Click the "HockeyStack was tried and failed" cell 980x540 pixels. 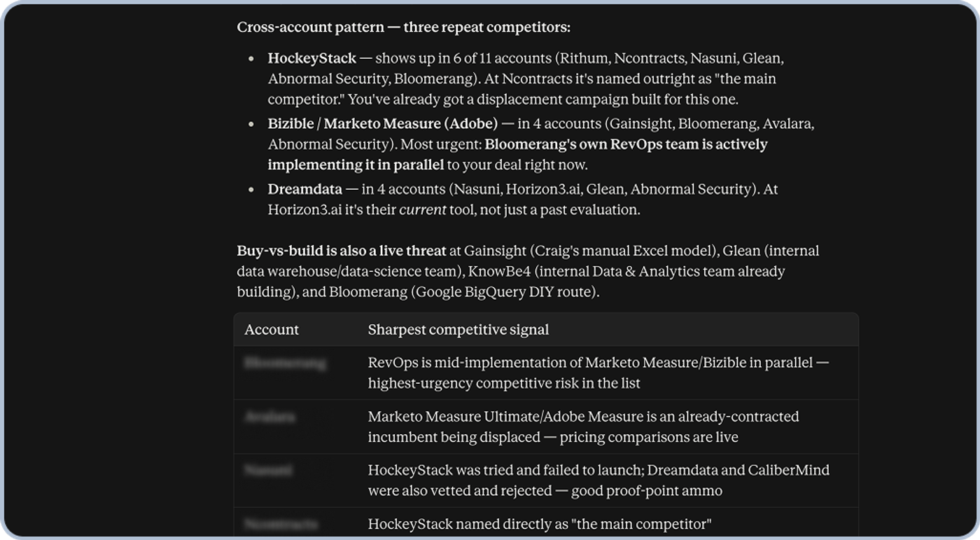(598, 480)
